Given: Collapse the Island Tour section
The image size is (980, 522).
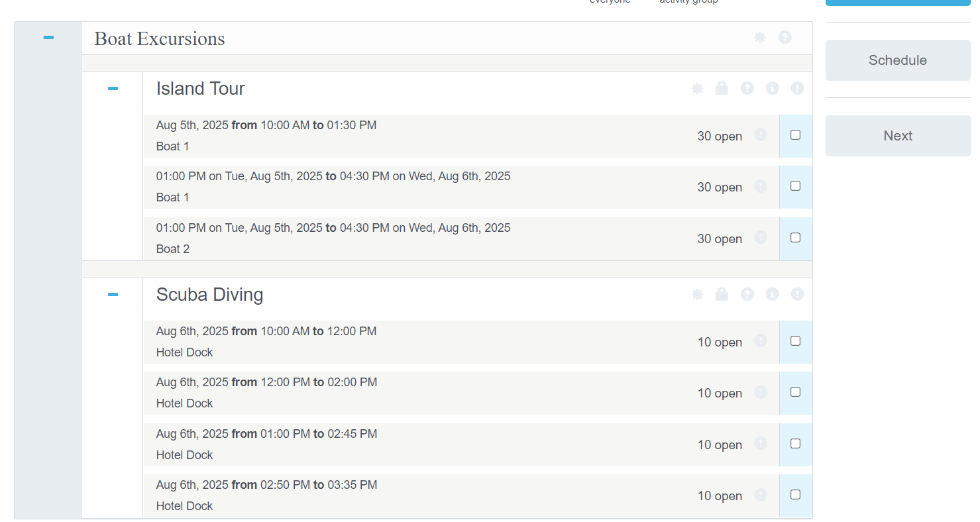Looking at the screenshot, I should pos(113,88).
